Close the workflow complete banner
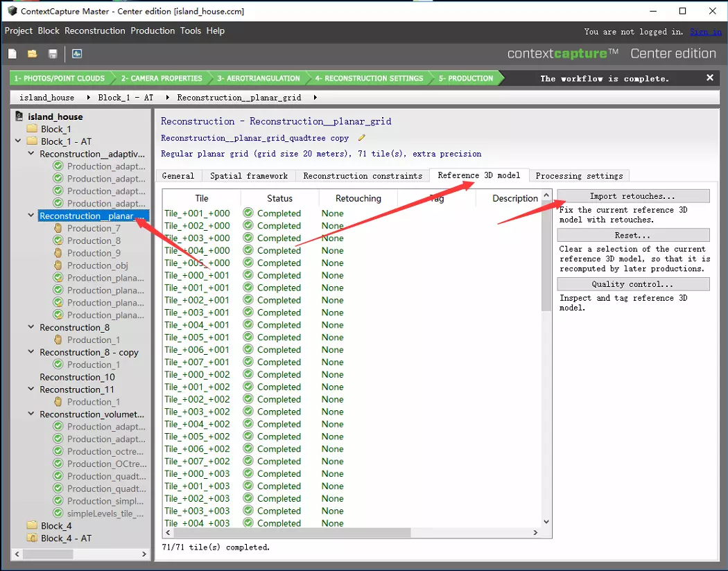The width and height of the screenshot is (728, 571). 710,78
